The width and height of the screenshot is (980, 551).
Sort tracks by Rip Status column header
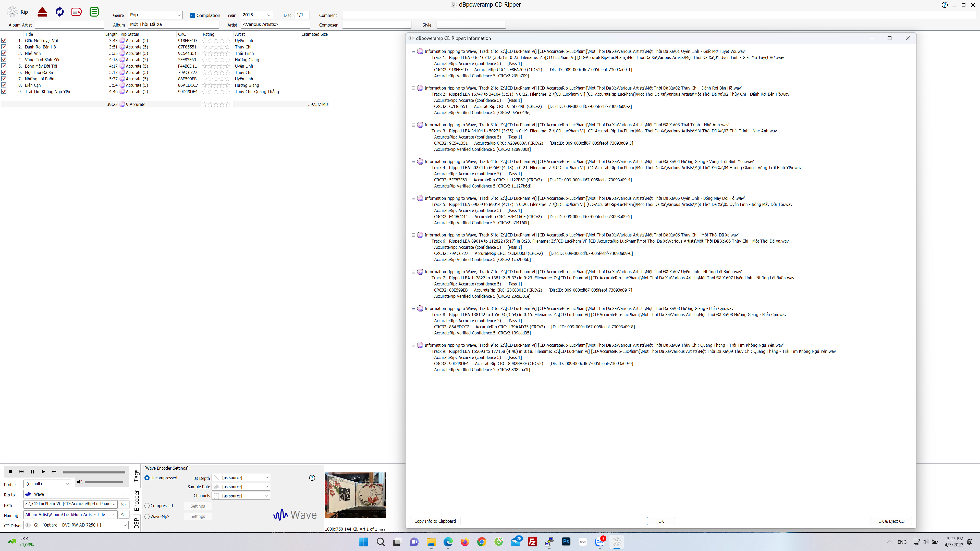130,34
